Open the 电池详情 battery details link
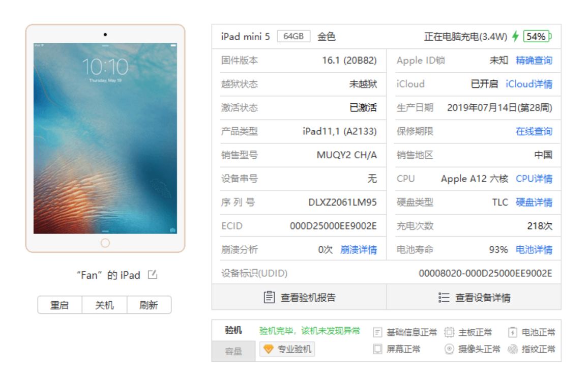The height and width of the screenshot is (375, 588). [x=535, y=249]
